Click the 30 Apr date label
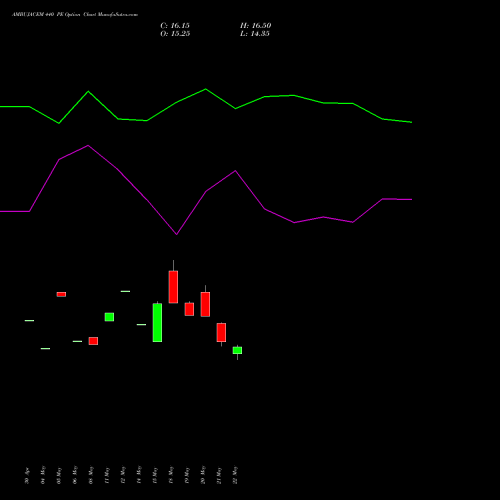 click(27, 476)
